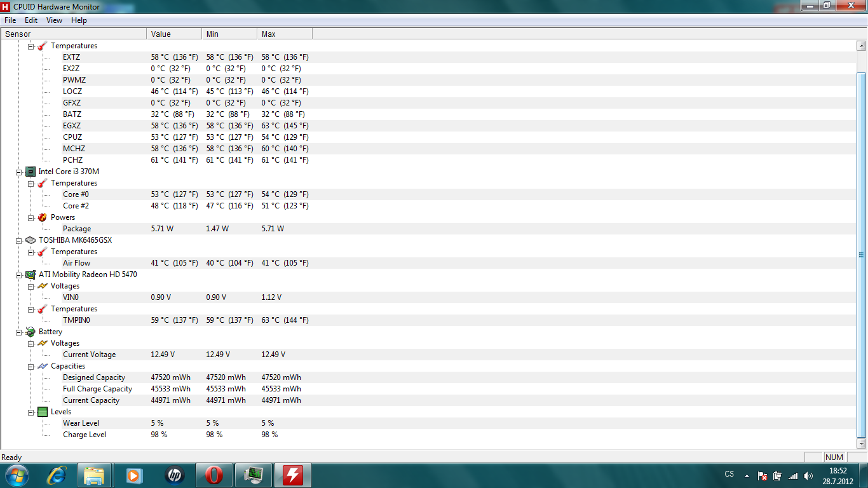Click the Voltages icon above Current Voltage row
The image size is (868, 488).
point(43,343)
